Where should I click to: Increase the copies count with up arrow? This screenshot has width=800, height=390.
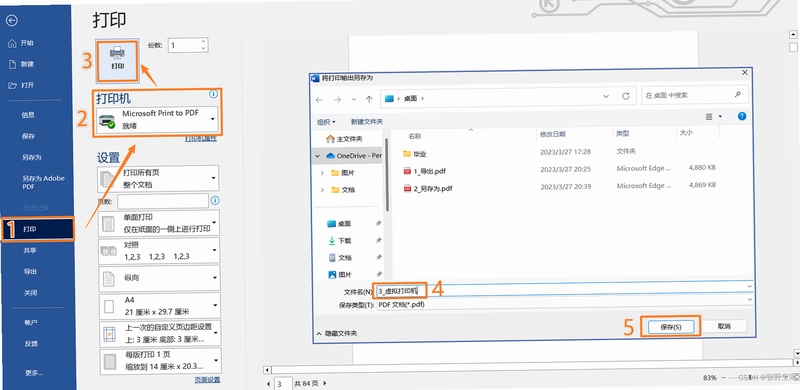pyautogui.click(x=204, y=41)
